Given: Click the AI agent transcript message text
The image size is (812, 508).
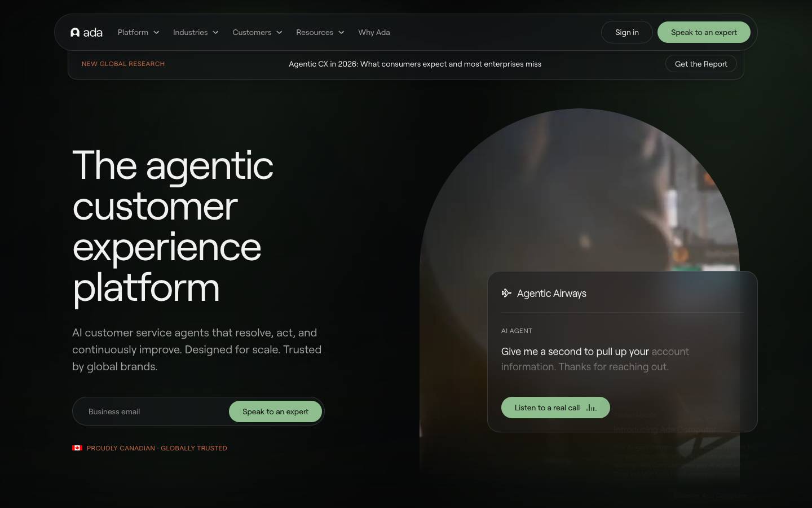Looking at the screenshot, I should point(595,359).
